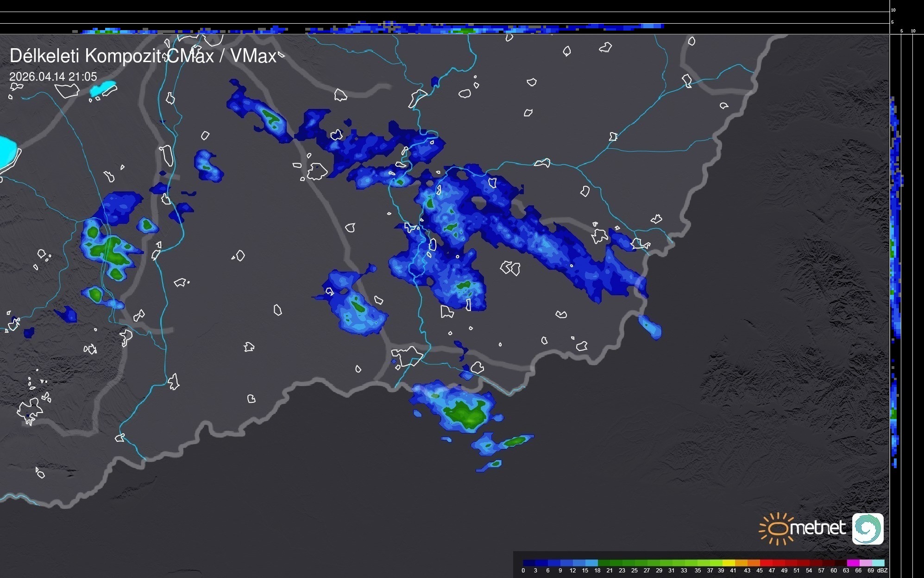Pick the dark navy 0 dBZ swatch

529,563
